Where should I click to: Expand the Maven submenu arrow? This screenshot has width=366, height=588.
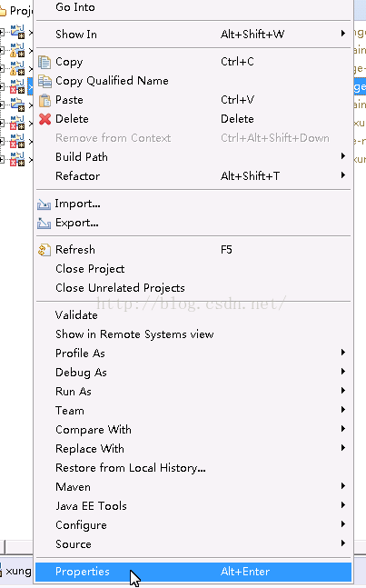click(342, 486)
